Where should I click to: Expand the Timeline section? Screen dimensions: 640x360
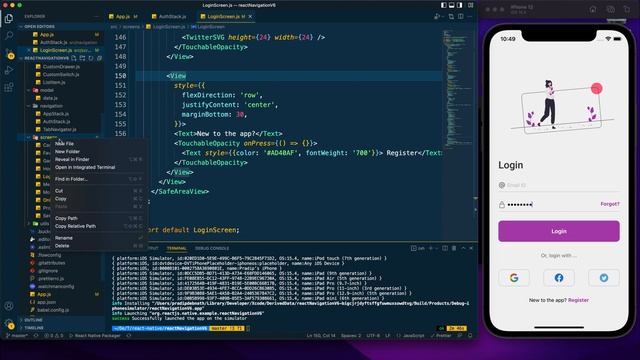tap(34, 328)
